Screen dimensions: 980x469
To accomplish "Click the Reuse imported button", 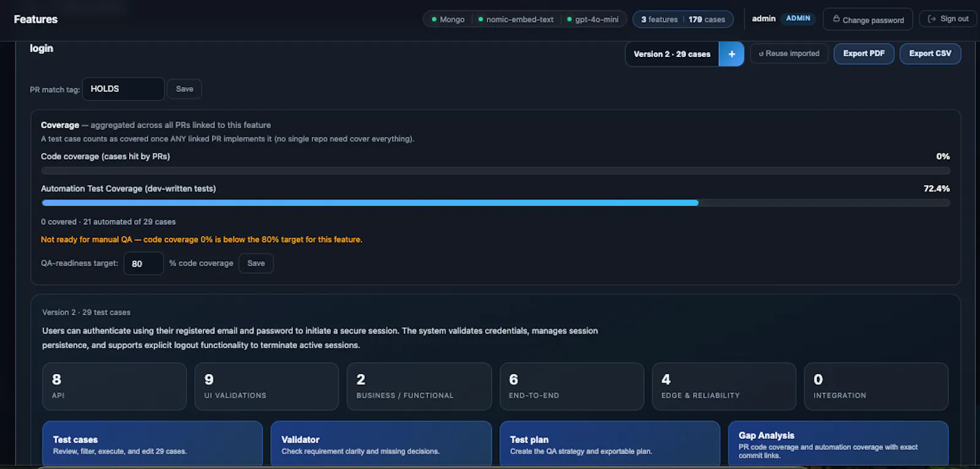I will (789, 54).
